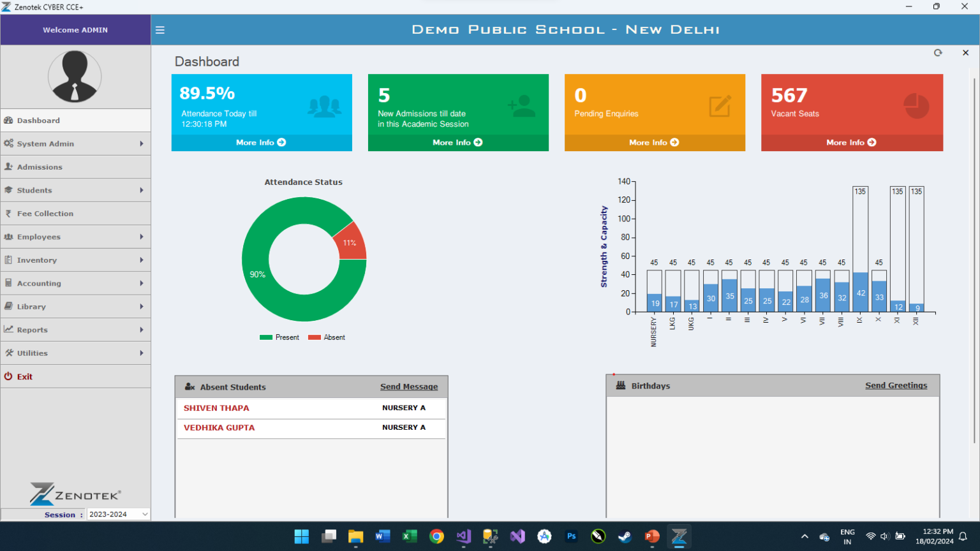
Task: Click the edit icon on Pending Enquiries card
Action: point(720,106)
